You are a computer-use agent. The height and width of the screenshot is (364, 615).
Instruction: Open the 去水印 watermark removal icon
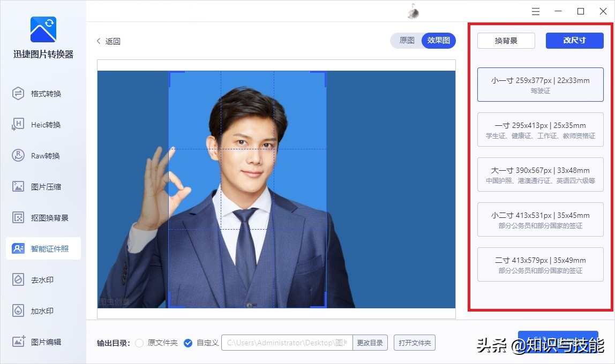[18, 280]
